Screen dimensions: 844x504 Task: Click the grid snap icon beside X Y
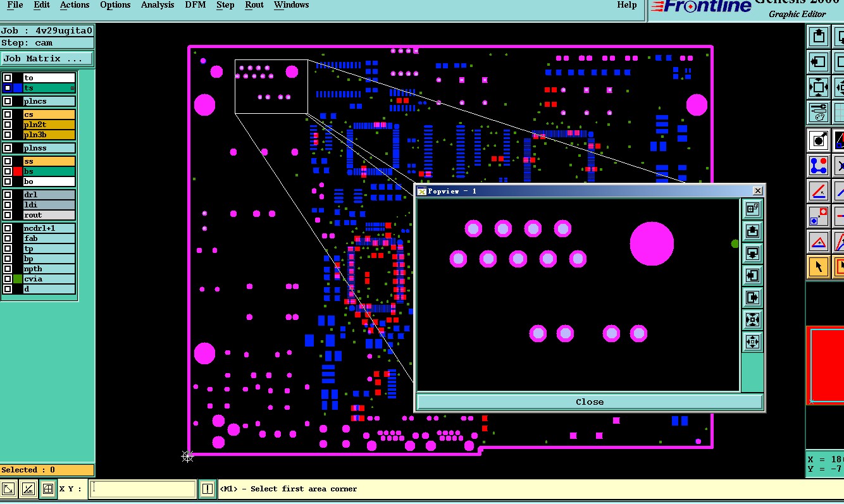point(47,489)
